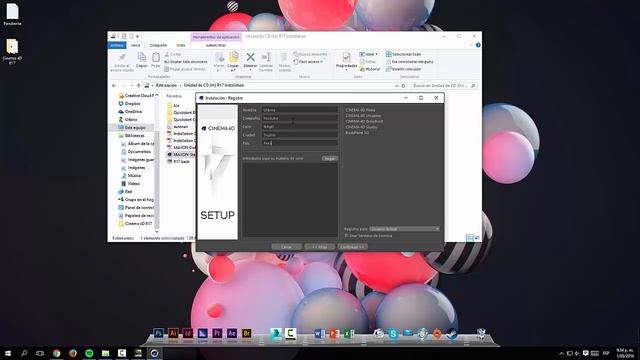Click the Continuar >> button
The height and width of the screenshot is (360, 640).
(x=352, y=247)
